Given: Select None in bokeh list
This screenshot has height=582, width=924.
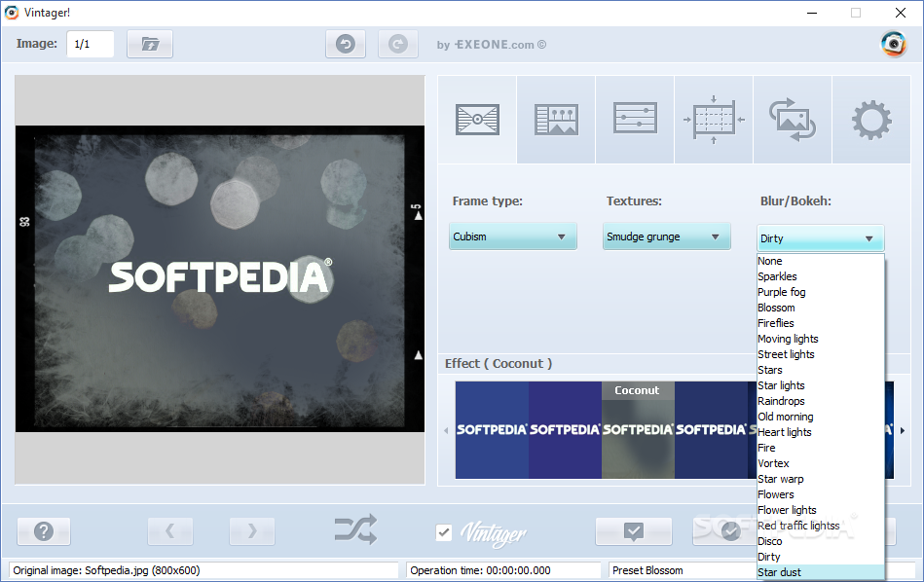Looking at the screenshot, I should [x=820, y=261].
